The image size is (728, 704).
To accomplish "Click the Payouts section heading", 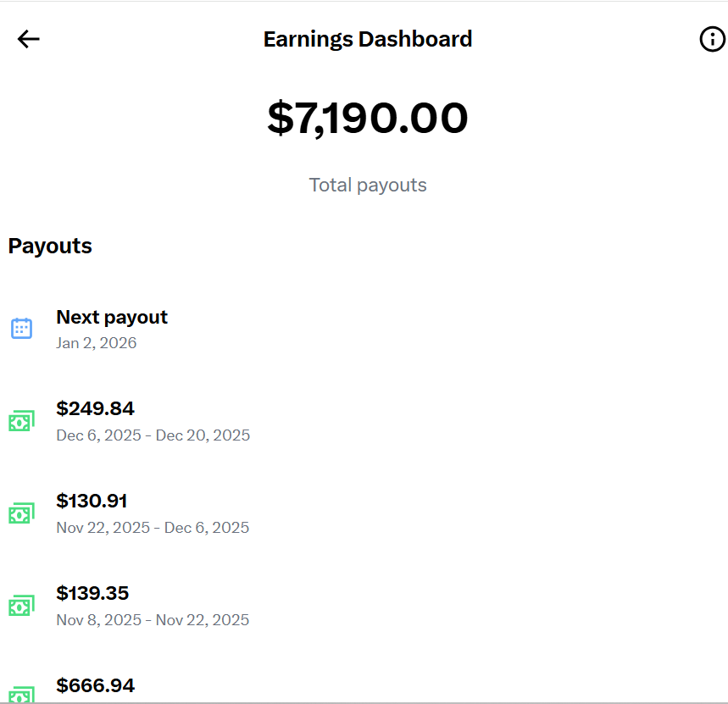I will tap(50, 246).
